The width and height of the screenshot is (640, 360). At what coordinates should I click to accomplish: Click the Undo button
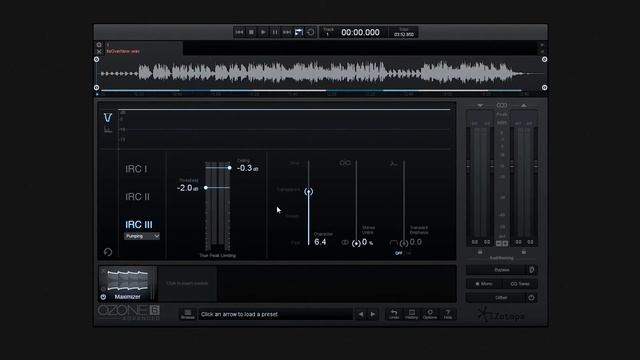tap(394, 314)
